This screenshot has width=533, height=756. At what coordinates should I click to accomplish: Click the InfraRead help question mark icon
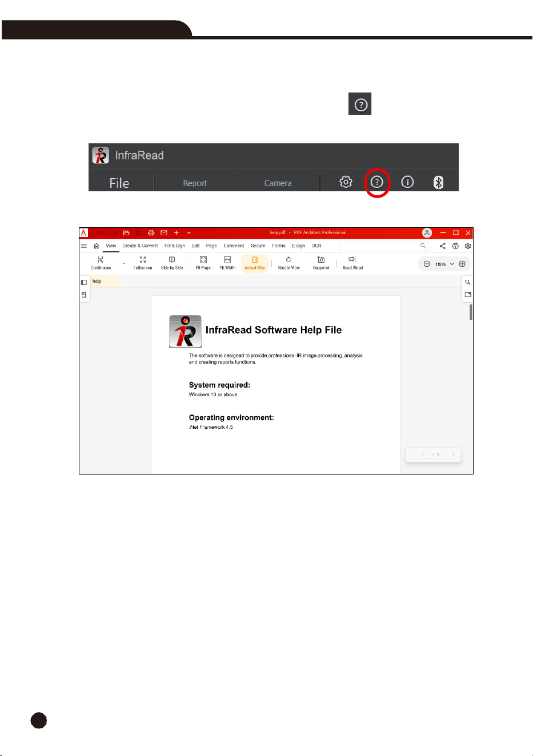pos(377,182)
